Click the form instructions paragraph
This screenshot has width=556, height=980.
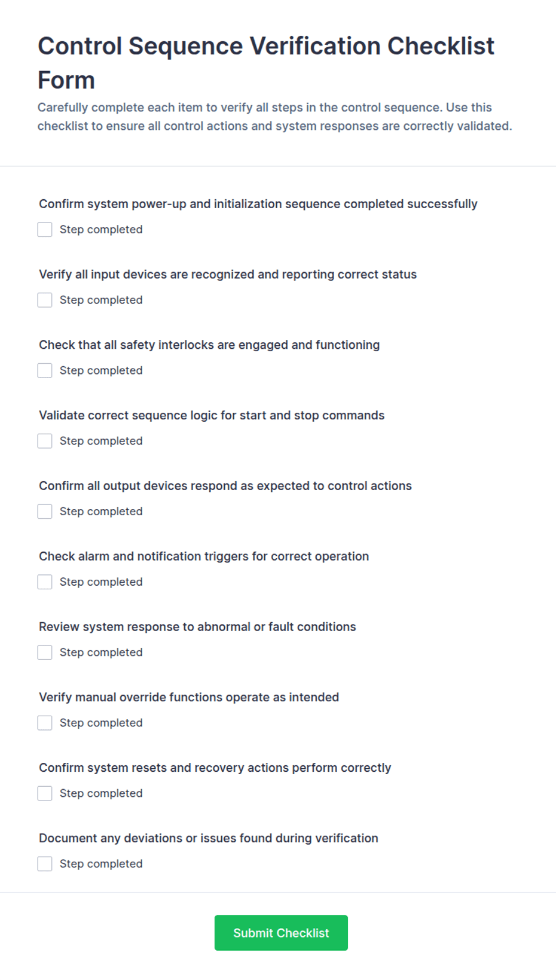pos(275,117)
